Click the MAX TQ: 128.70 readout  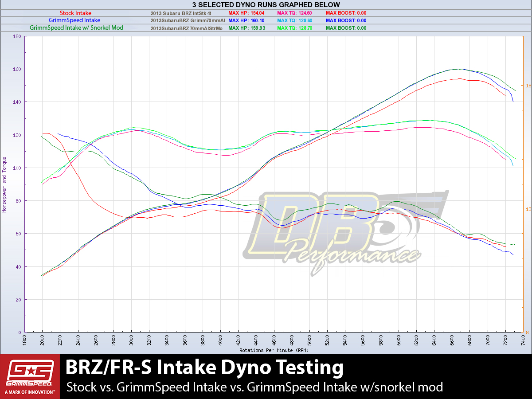(294, 28)
